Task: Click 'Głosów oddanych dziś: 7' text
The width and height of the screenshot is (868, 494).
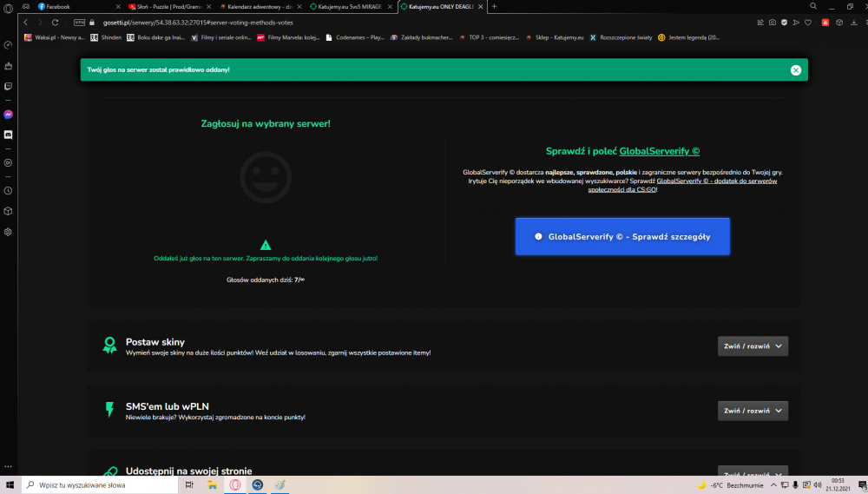Action: click(x=266, y=280)
